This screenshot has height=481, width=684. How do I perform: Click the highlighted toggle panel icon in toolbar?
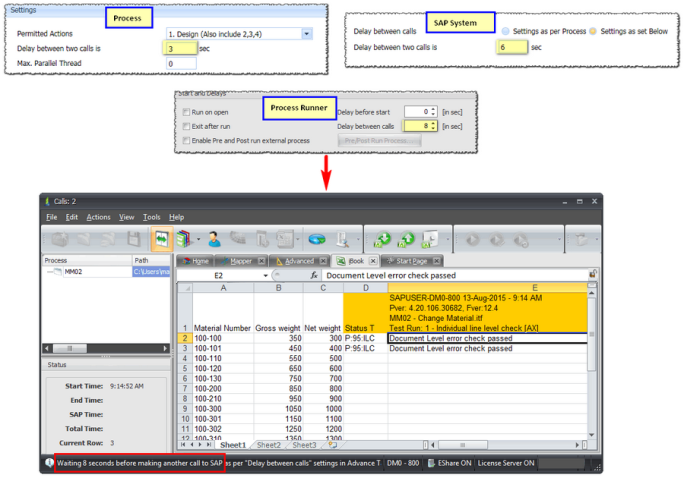(161, 239)
